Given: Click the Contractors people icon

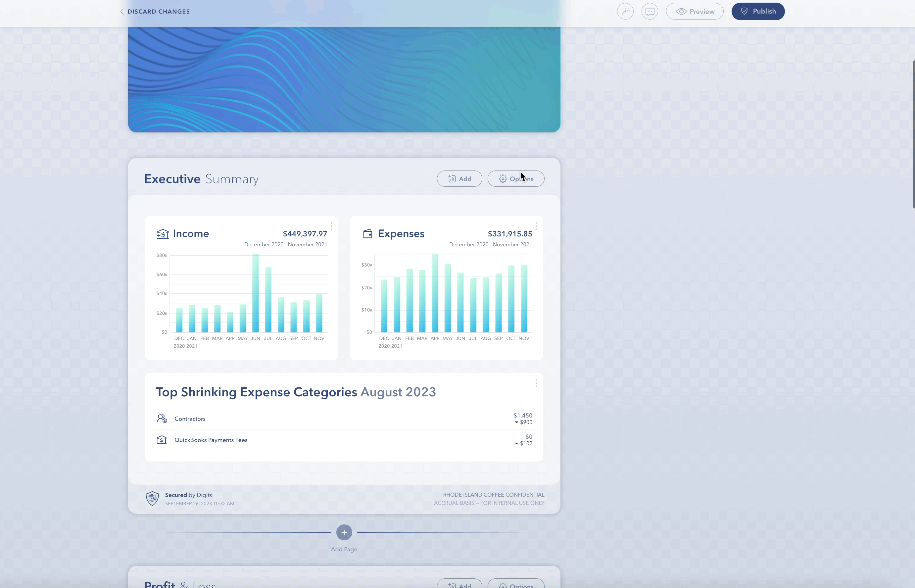Looking at the screenshot, I should [x=162, y=419].
